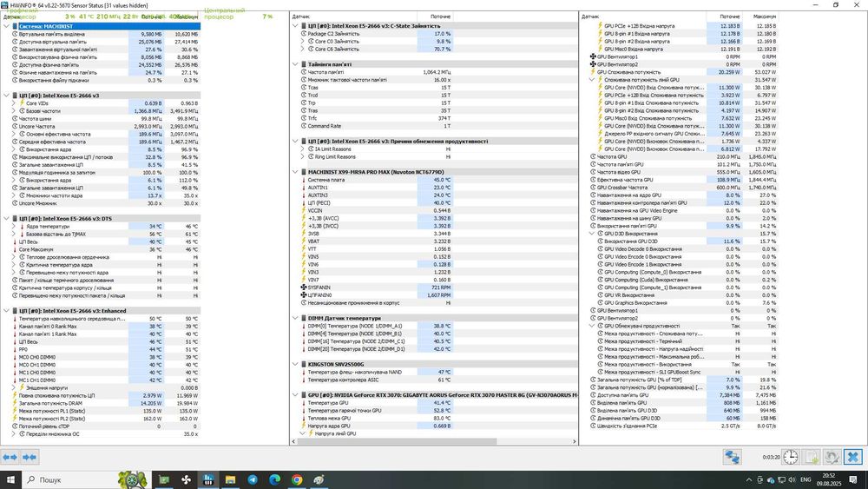Image resolution: width=868 pixels, height=489 pixels.
Task: Open the clock showing 20:52
Action: click(x=829, y=479)
